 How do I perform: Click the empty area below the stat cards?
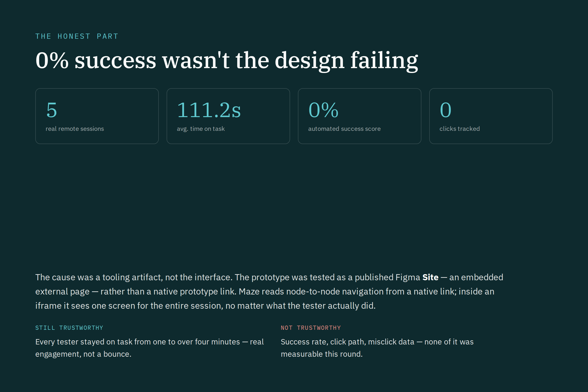[294, 205]
